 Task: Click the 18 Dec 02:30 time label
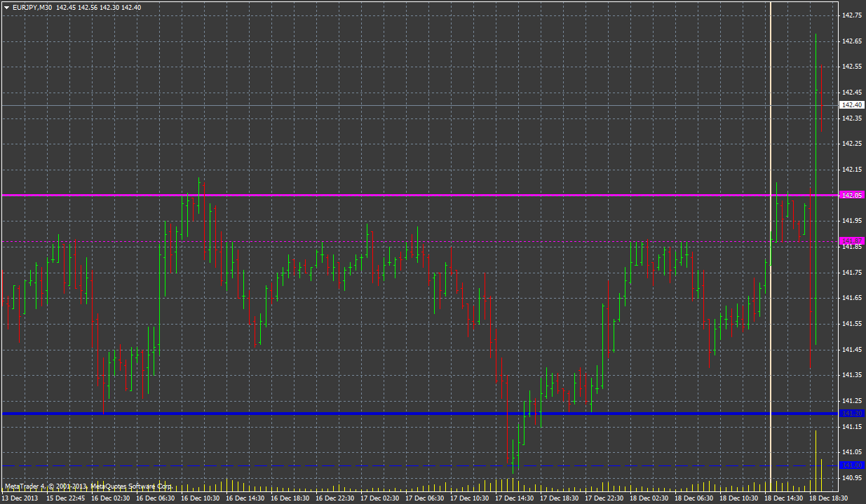click(649, 498)
